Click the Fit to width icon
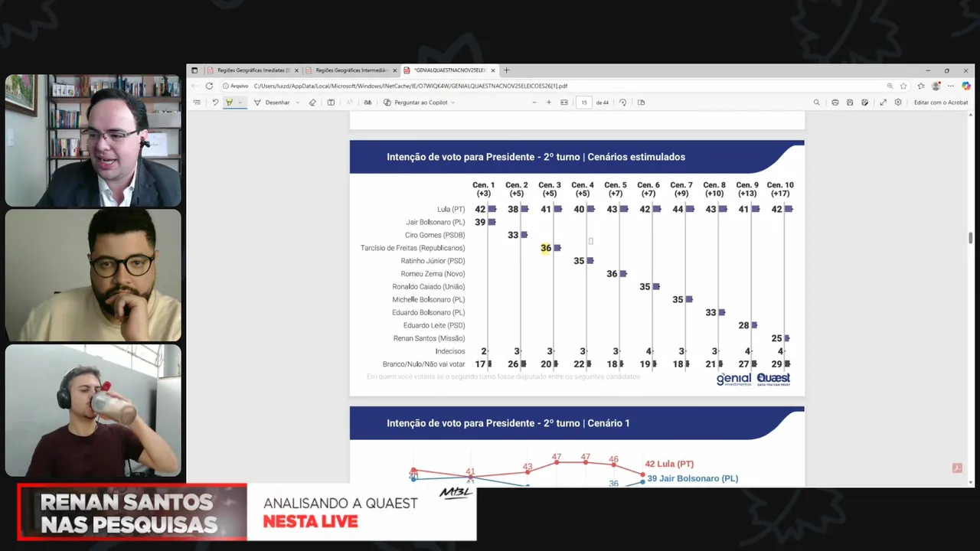 (x=564, y=103)
